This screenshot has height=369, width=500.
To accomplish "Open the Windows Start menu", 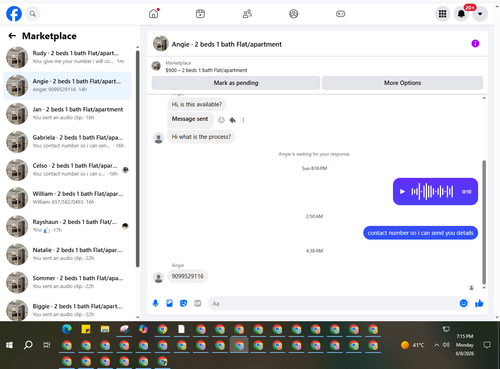I will click(x=9, y=345).
